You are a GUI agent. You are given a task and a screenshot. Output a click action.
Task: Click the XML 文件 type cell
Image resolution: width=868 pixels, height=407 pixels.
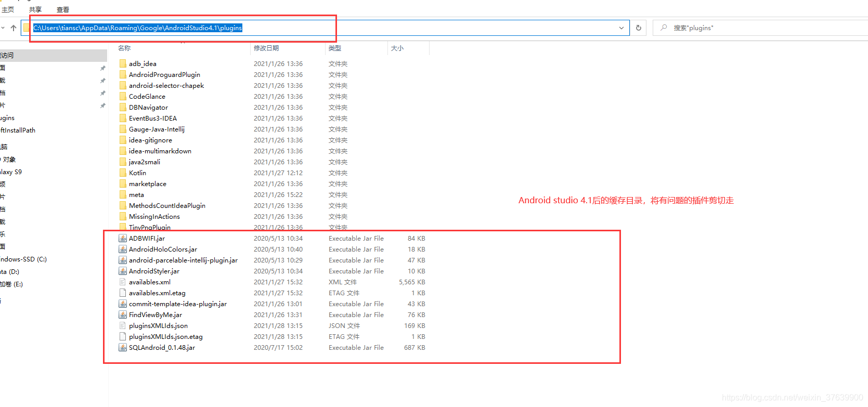point(343,282)
